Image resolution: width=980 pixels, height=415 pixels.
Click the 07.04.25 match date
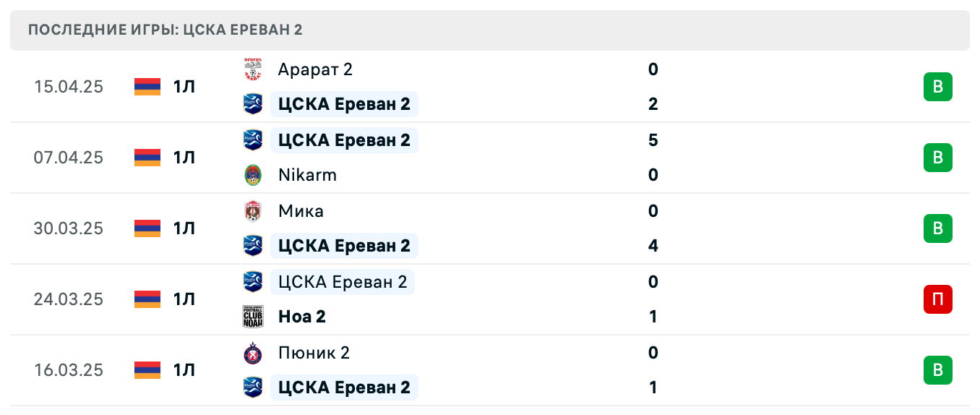coord(69,158)
